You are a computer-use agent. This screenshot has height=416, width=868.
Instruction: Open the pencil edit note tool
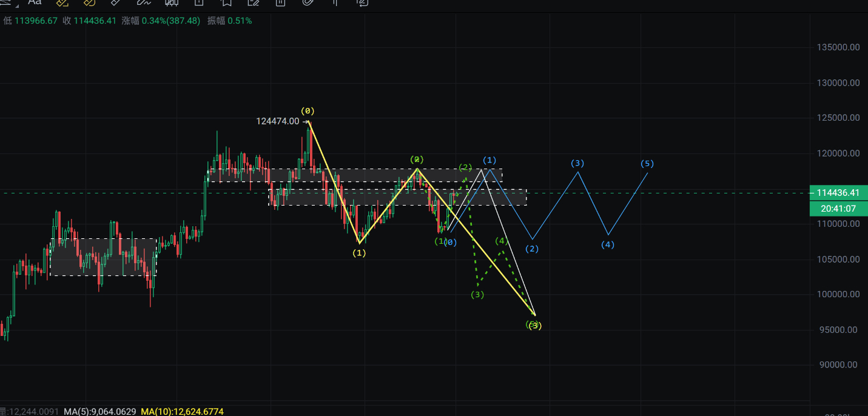pos(254,2)
